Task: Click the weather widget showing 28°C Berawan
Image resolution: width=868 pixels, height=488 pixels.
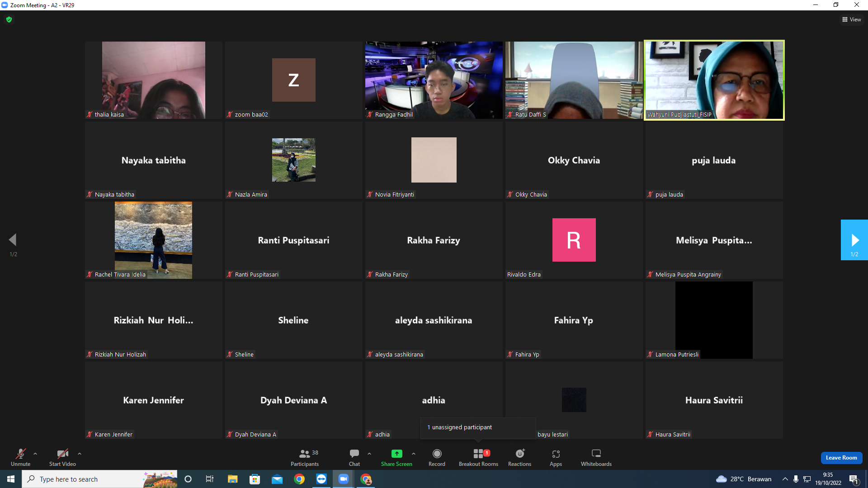Action: 744,479
